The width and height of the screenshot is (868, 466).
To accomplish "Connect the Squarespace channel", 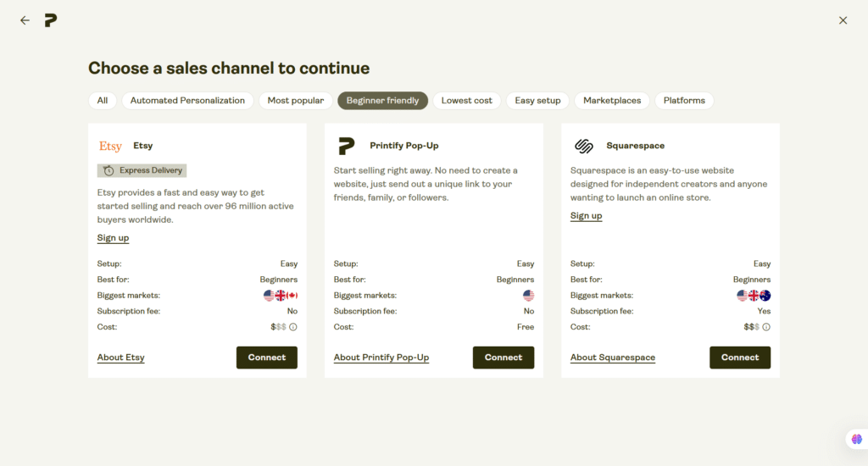I will (739, 358).
